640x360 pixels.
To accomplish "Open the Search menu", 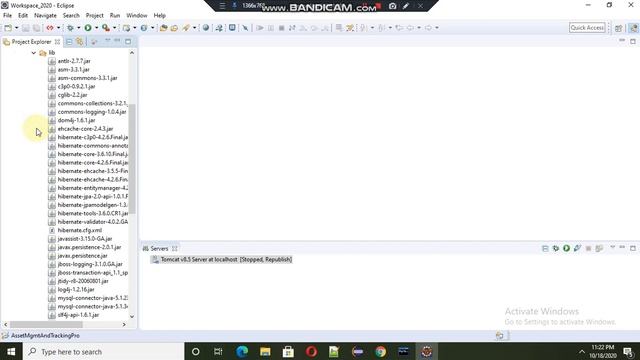I will [x=71, y=16].
